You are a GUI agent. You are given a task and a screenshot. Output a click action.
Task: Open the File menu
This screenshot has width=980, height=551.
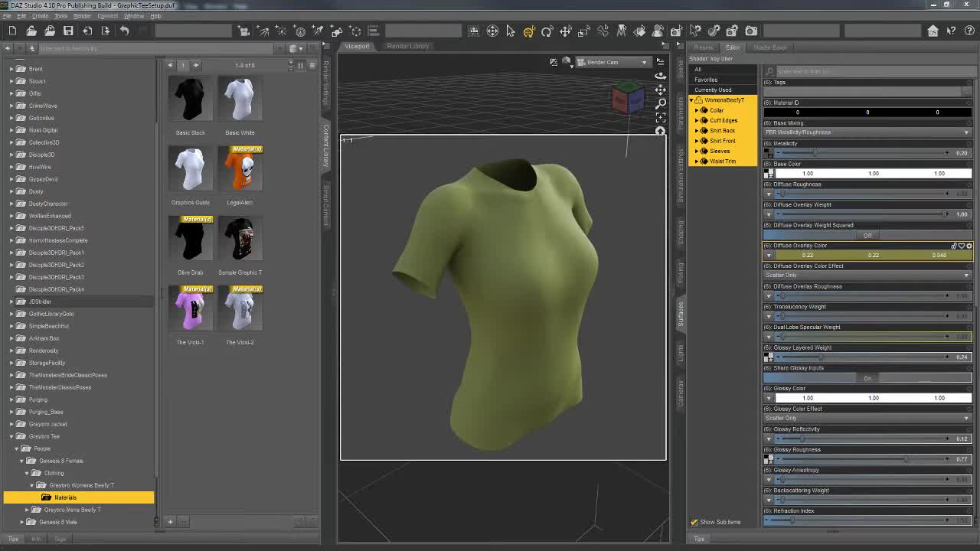(7, 16)
